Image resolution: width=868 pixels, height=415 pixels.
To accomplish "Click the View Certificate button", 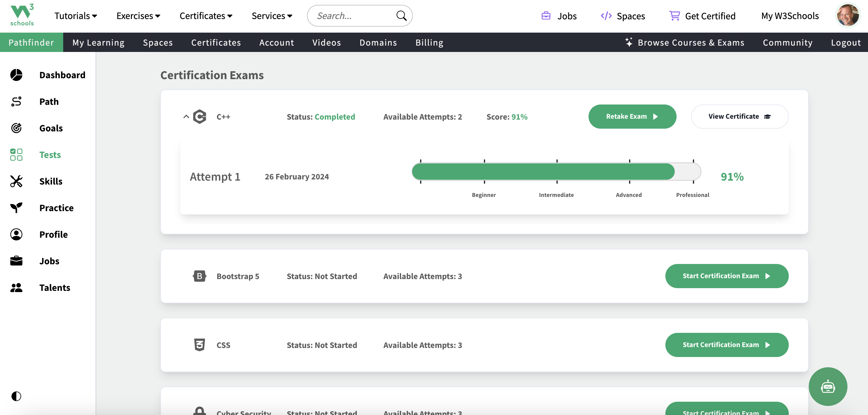I will pyautogui.click(x=739, y=117).
